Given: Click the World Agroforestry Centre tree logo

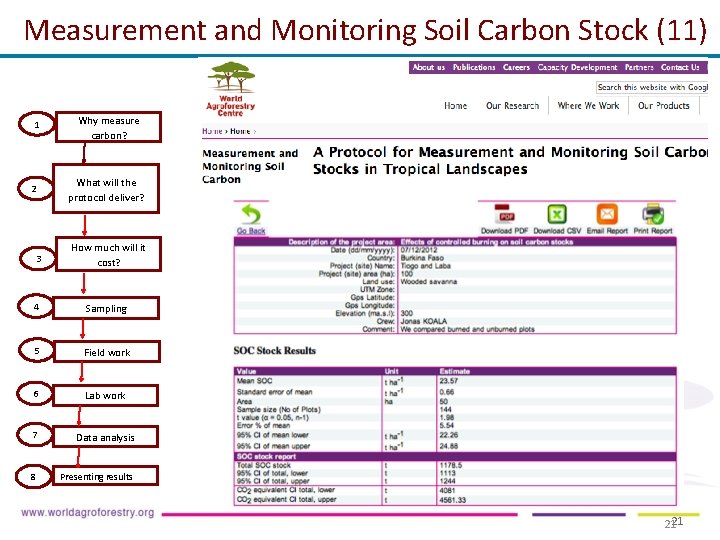Looking at the screenshot, I should tap(231, 89).
